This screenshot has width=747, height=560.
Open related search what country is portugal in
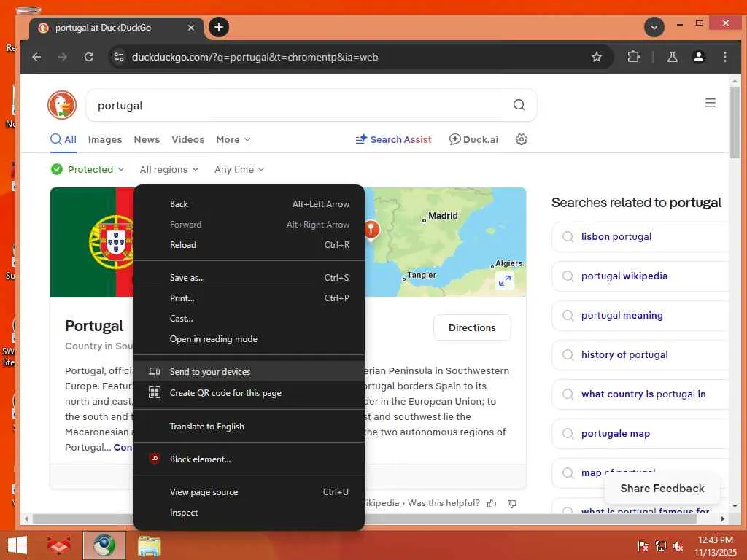pos(640,394)
